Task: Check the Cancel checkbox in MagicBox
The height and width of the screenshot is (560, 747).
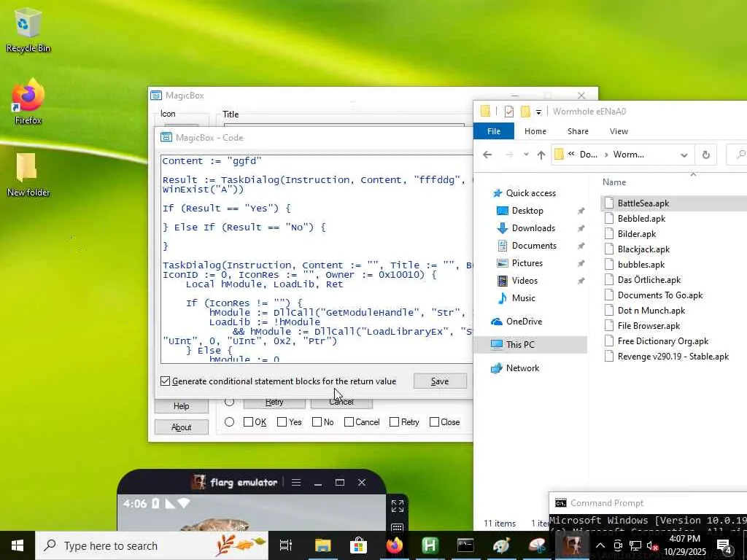Action: tap(349, 422)
